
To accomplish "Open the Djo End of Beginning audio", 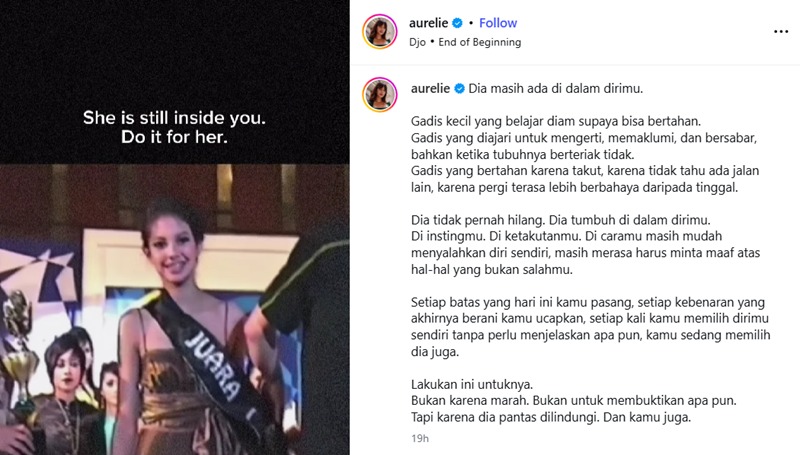I will (x=465, y=42).
